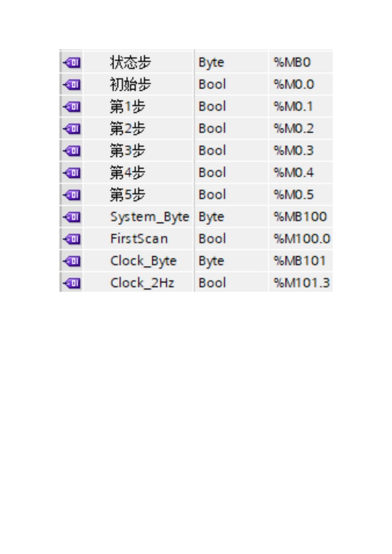Viewport: 392px width, 554px height.
Task: Select the tag name 初始步
Action: (130, 85)
